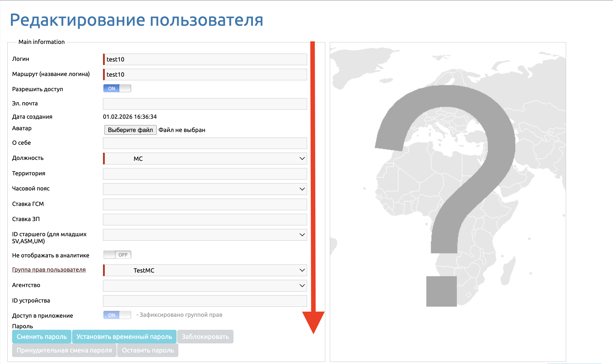Image resolution: width=613 pixels, height=364 pixels.
Task: Expand the Часовой пояс dropdown
Action: [x=205, y=189]
